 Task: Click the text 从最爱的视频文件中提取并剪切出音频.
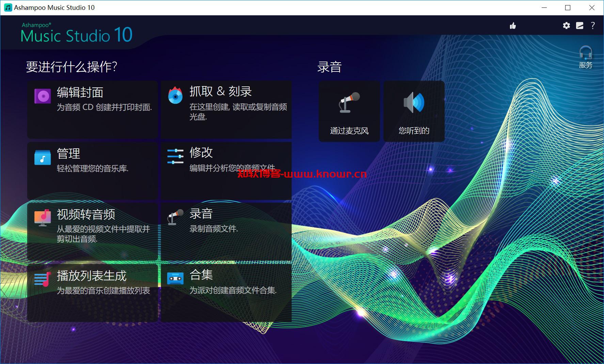click(104, 234)
